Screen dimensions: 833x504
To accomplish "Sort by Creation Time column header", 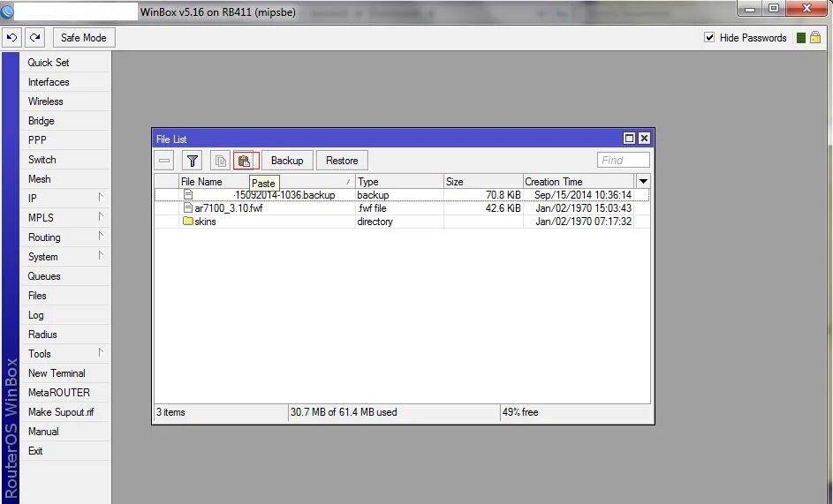I will coord(579,182).
